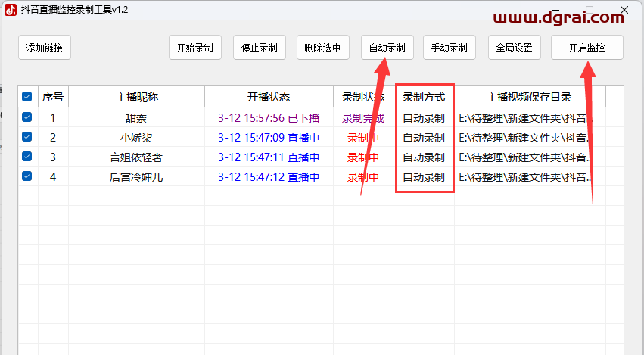The width and height of the screenshot is (644, 355).
Task: Click 自动录制 cell in 小娇柒 row
Action: (424, 138)
